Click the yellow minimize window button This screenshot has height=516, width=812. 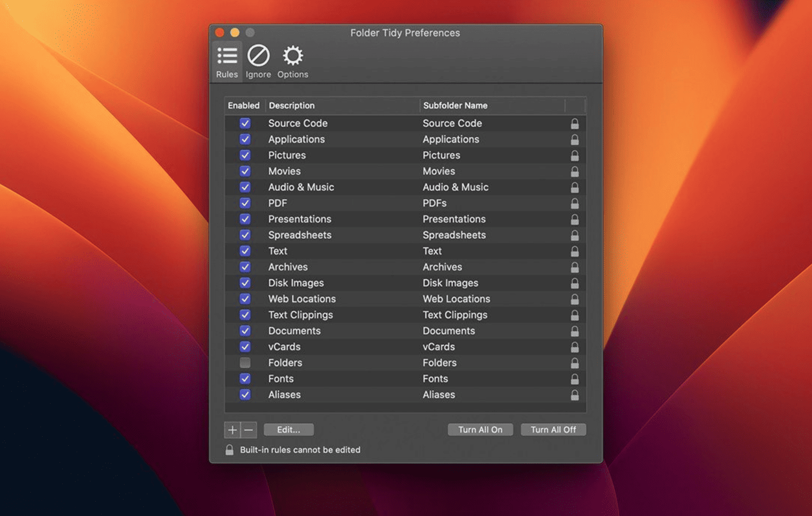pos(235,32)
